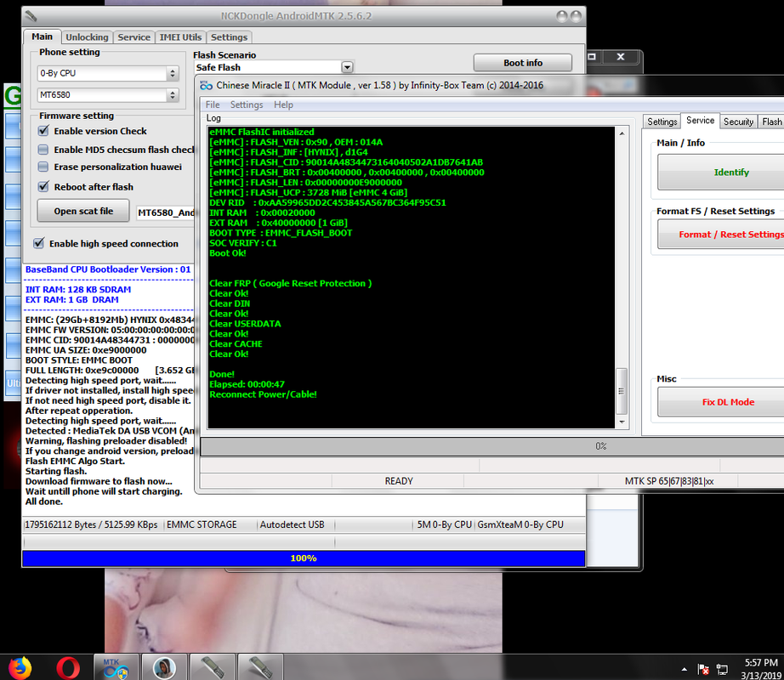The width and height of the screenshot is (784, 680).
Task: Toggle Enable MD5 checksum flash check
Action: pyautogui.click(x=43, y=150)
